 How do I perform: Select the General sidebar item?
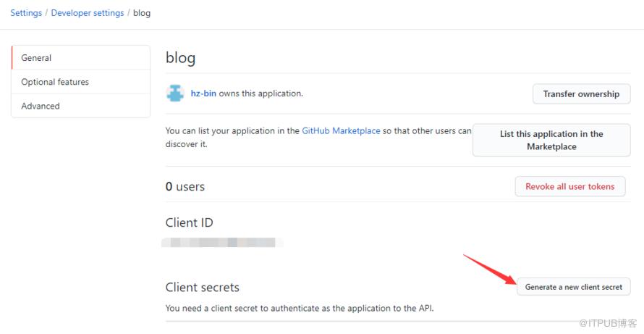point(81,57)
